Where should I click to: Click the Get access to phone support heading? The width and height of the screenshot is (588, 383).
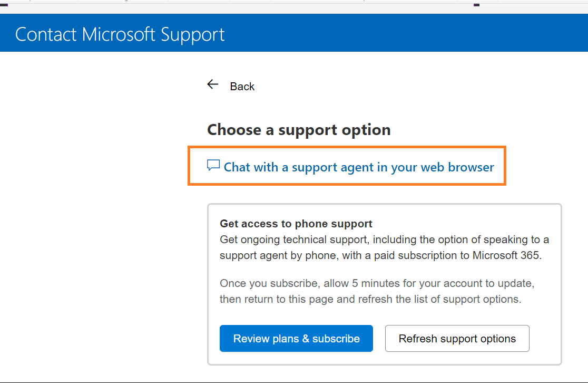tap(296, 224)
